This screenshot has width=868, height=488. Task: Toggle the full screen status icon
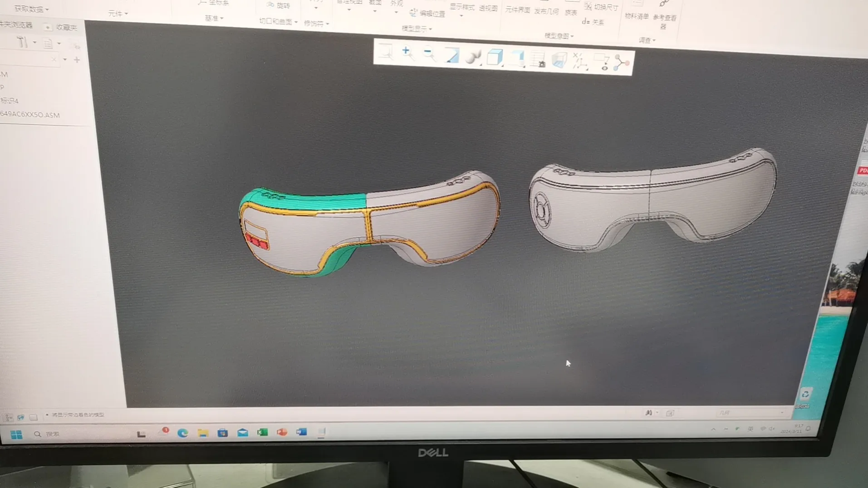(34, 417)
